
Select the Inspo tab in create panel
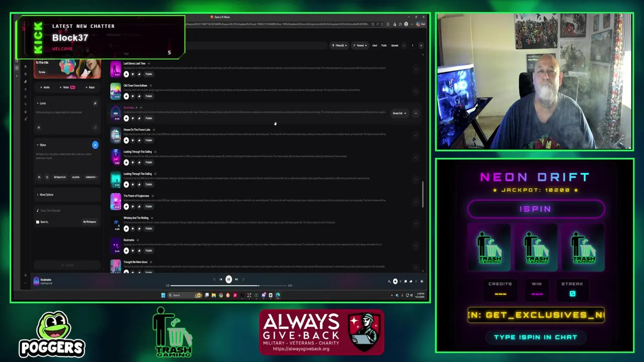(x=90, y=87)
